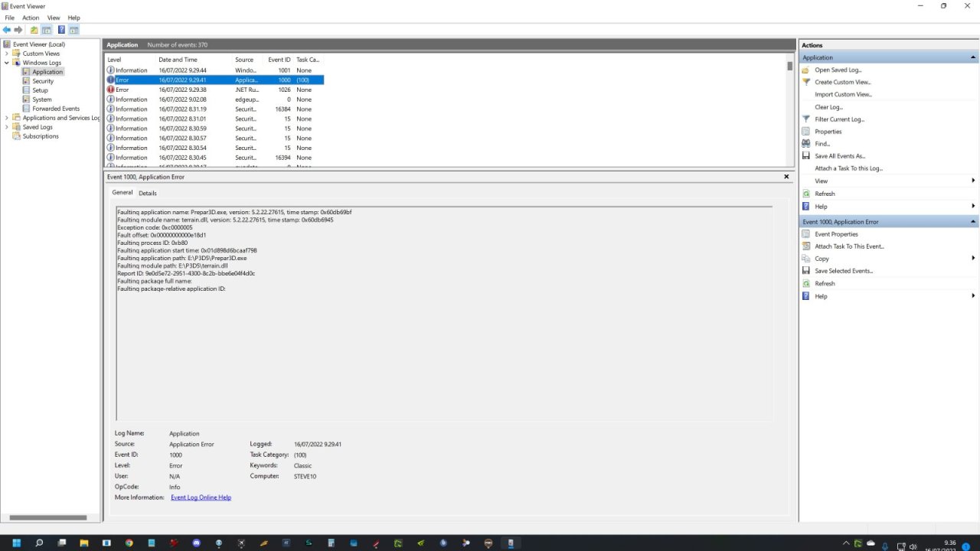Open the Action menu

pyautogui.click(x=31, y=18)
